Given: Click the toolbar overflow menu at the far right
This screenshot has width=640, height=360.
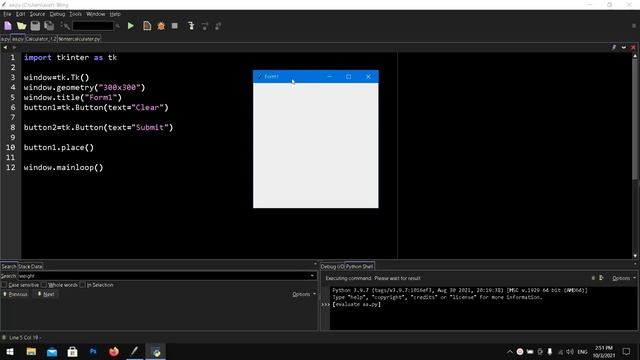Looking at the screenshot, I should coord(633,26).
